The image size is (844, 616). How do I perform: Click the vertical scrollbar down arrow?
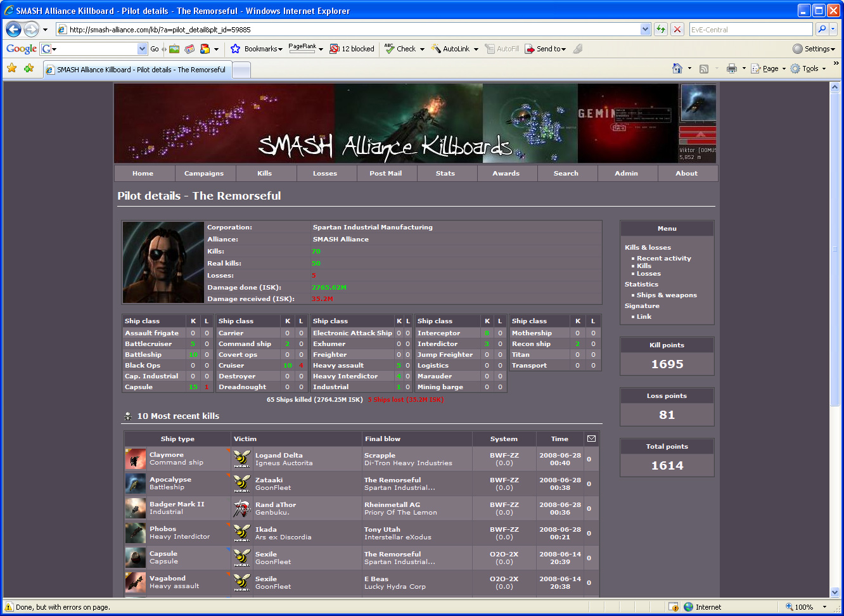click(x=834, y=592)
